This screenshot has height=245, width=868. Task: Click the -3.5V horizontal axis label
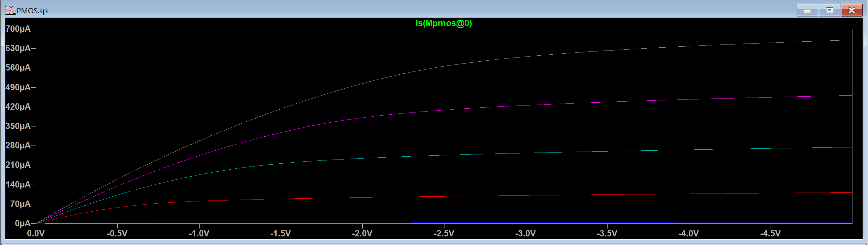click(x=607, y=234)
